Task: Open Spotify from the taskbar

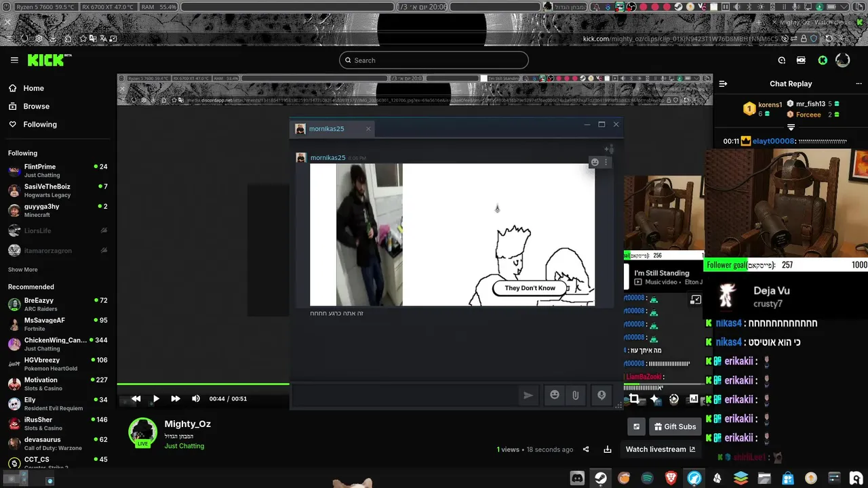Action: [x=647, y=478]
